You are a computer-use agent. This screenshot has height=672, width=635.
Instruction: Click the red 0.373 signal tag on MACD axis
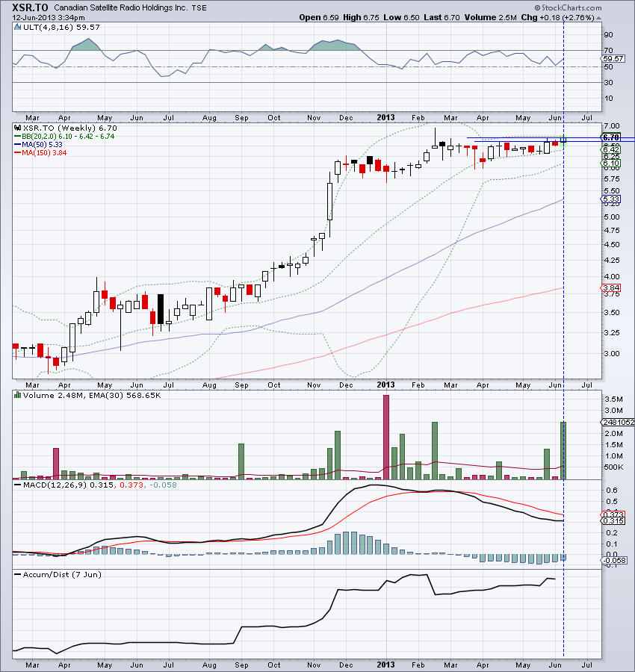coord(613,514)
